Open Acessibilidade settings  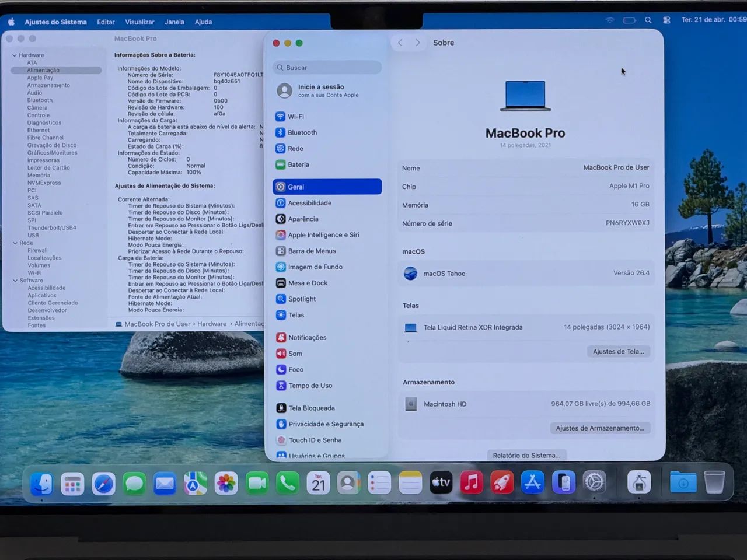pos(327,203)
